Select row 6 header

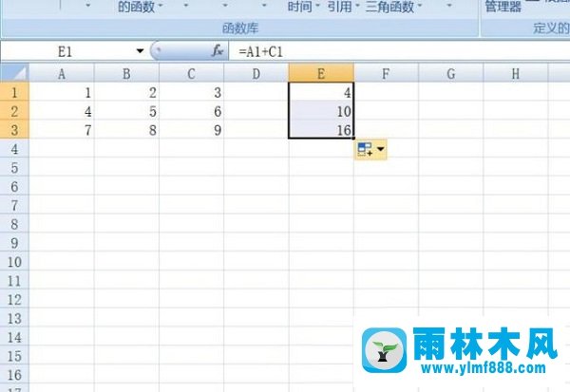coord(14,187)
